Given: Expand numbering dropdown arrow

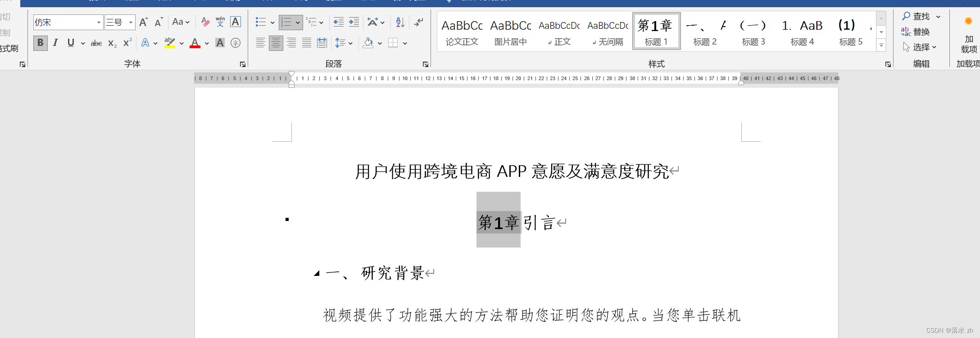Looking at the screenshot, I should (x=298, y=23).
